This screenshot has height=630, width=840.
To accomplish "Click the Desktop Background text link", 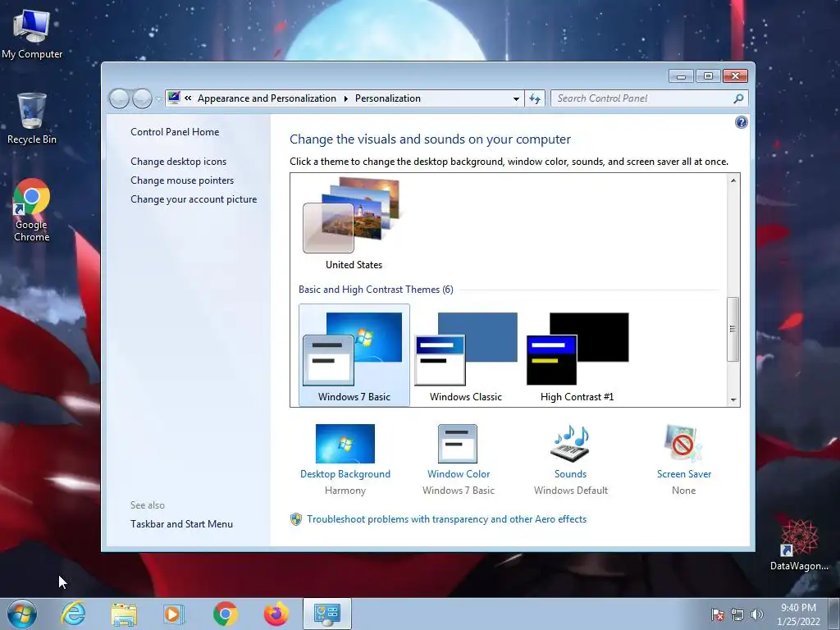I will [x=345, y=474].
